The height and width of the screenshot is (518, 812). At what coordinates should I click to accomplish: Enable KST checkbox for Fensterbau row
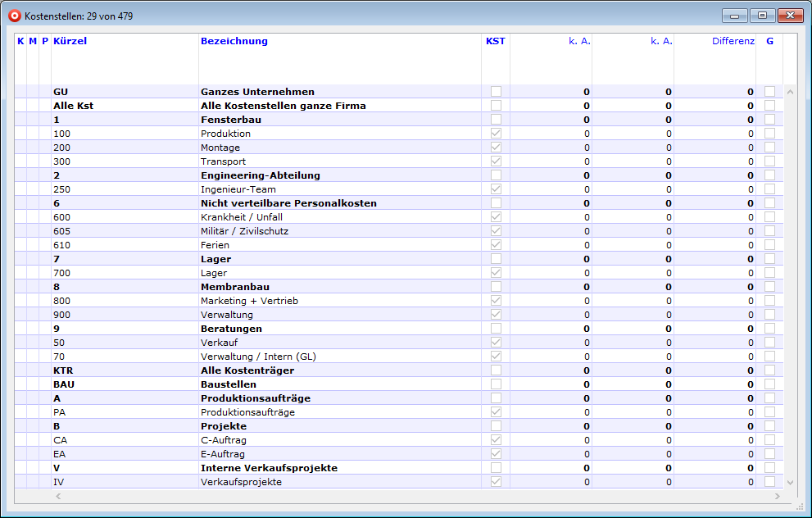point(496,120)
